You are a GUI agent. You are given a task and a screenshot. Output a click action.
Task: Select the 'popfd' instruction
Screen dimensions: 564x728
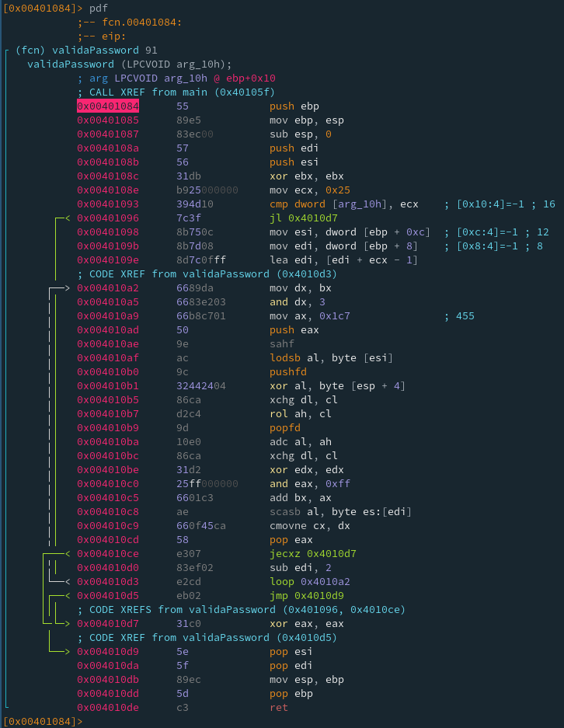pos(285,428)
